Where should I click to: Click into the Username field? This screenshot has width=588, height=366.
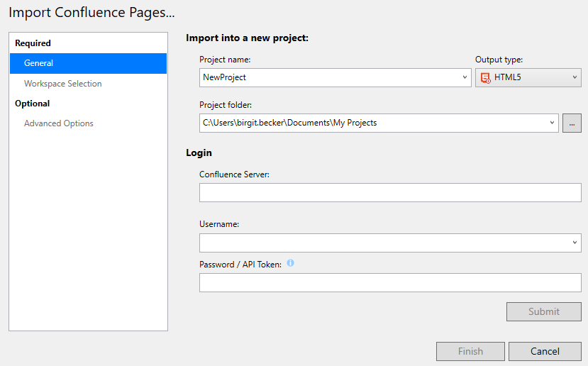pos(383,243)
